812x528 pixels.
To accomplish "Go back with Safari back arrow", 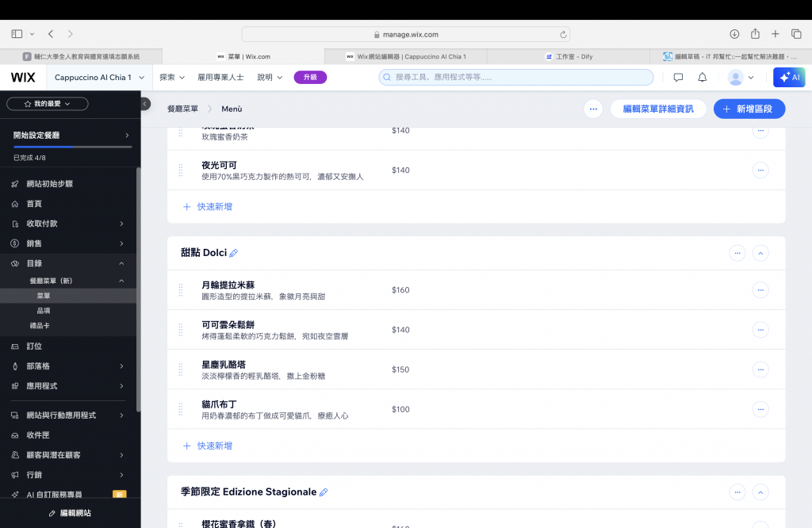I will 51,34.
